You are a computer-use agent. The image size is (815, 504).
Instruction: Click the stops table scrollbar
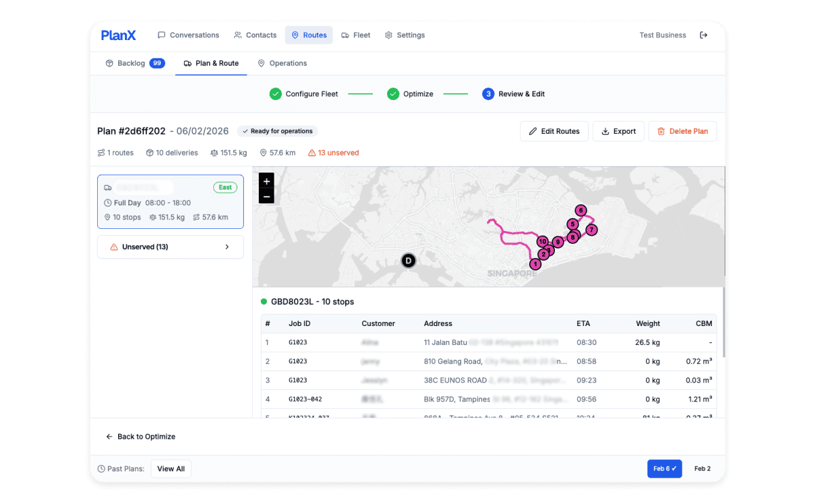point(724,326)
